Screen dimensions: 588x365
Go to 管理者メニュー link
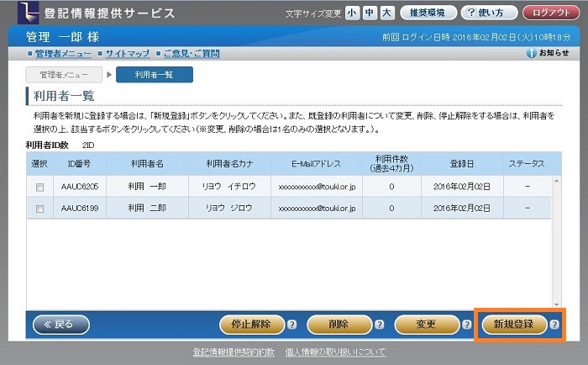click(63, 54)
